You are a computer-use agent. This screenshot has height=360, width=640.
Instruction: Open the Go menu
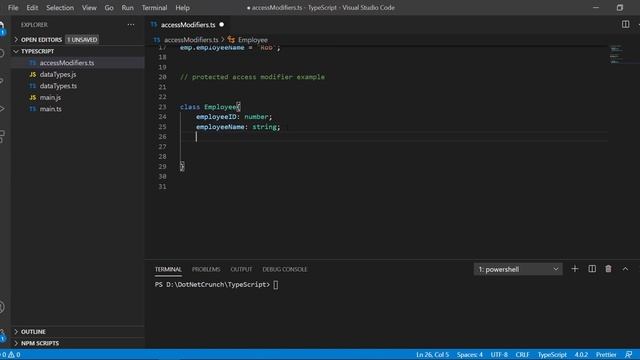(x=109, y=8)
